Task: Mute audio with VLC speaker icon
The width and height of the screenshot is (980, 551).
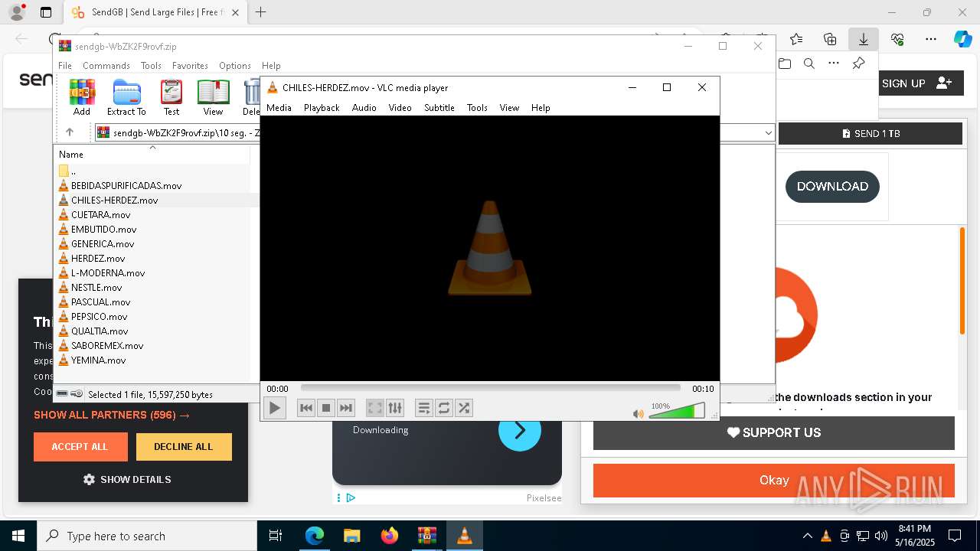Action: [x=638, y=413]
